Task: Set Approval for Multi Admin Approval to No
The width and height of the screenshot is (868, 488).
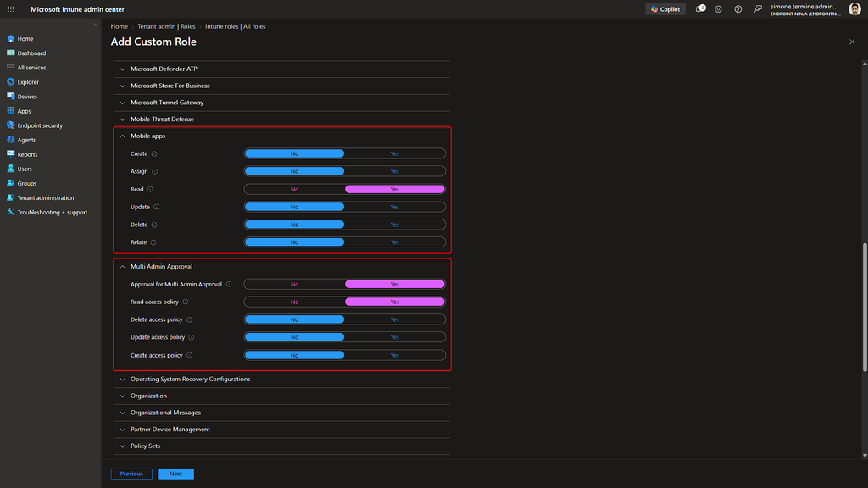Action: tap(294, 285)
